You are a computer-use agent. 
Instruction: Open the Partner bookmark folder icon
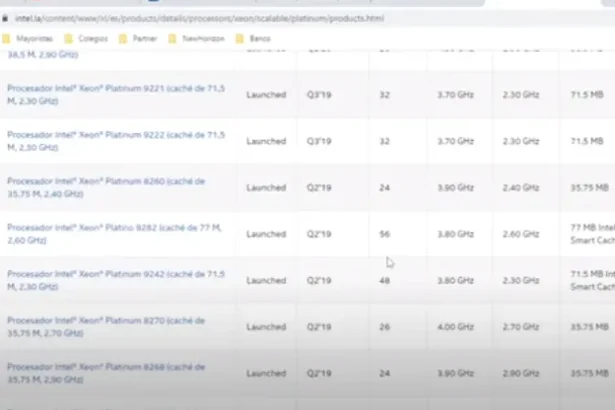[123, 39]
